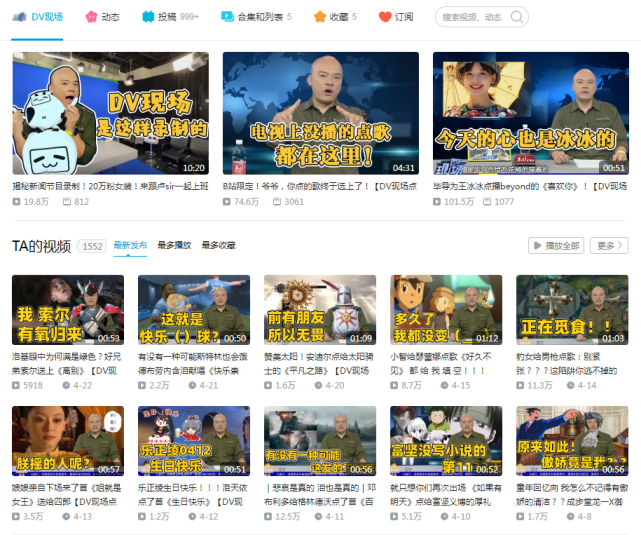Open title 揭秘新闻节目录制！20万粉女装
The height and width of the screenshot is (535, 641).
111,186
